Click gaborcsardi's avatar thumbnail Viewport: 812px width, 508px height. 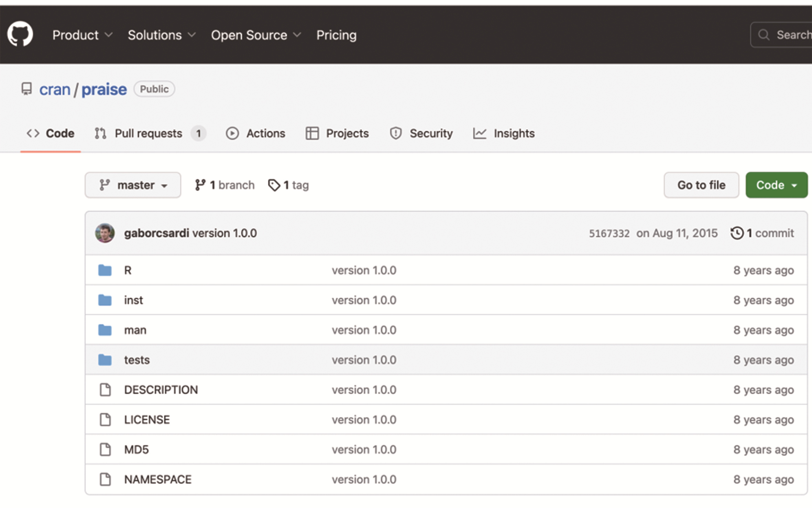tap(105, 233)
